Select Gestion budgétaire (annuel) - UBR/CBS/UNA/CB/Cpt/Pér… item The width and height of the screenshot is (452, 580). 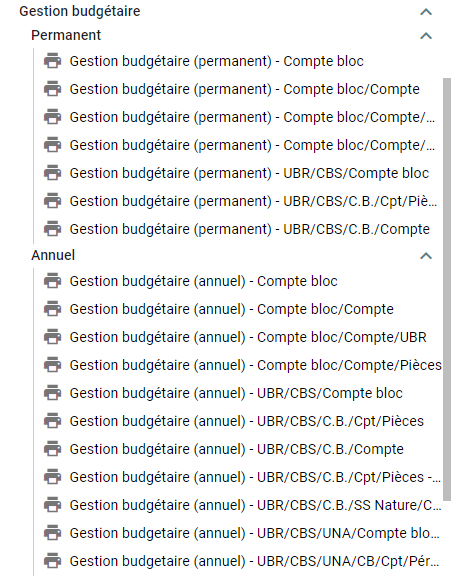pos(254,561)
